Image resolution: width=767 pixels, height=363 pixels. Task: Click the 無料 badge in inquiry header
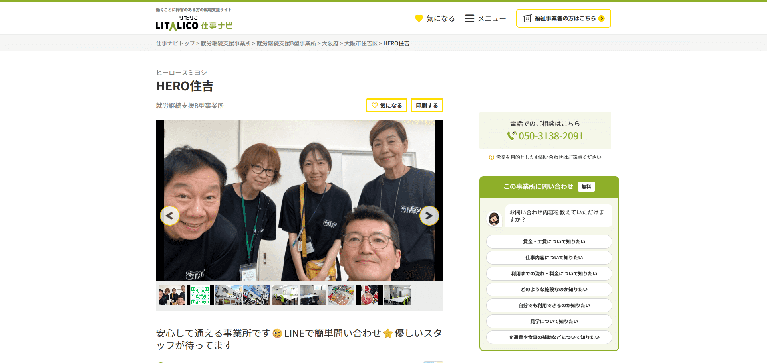pyautogui.click(x=586, y=186)
